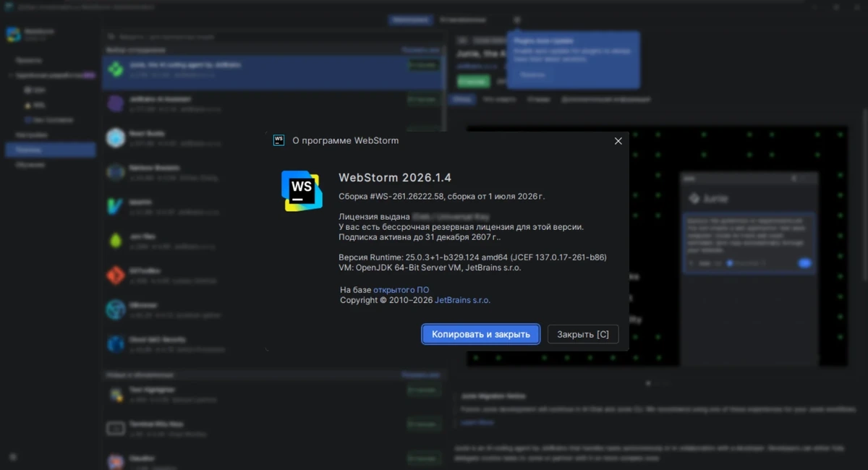Click the Версия Runtime 25.0.3 line
Screen dimensions: 868x470
pyautogui.click(x=472, y=257)
